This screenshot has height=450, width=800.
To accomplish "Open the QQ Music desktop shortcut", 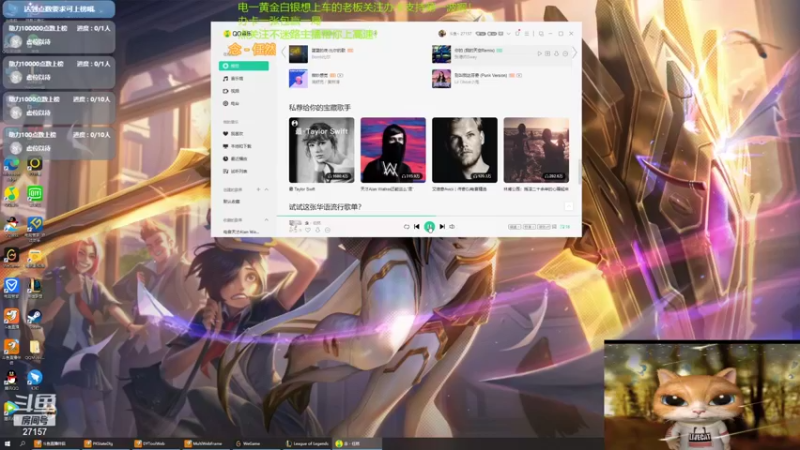I will (11, 196).
